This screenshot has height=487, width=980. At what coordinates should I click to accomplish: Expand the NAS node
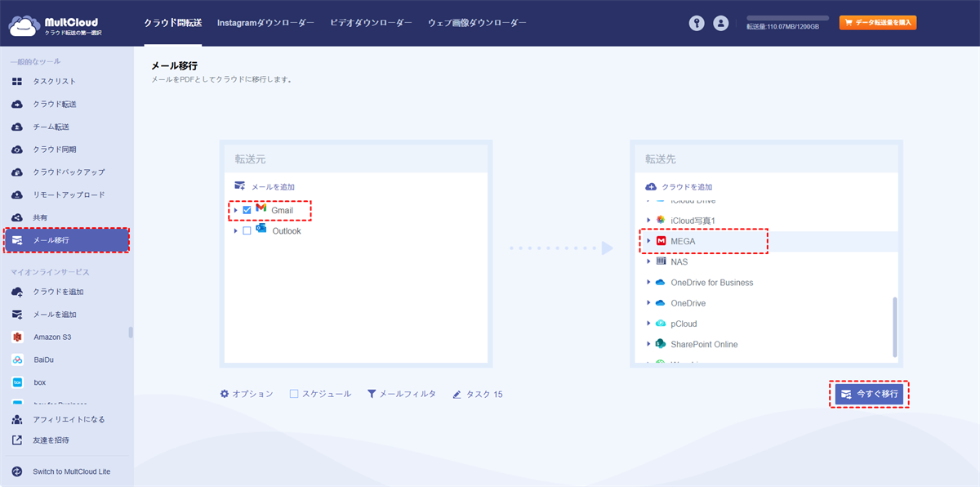click(x=649, y=261)
